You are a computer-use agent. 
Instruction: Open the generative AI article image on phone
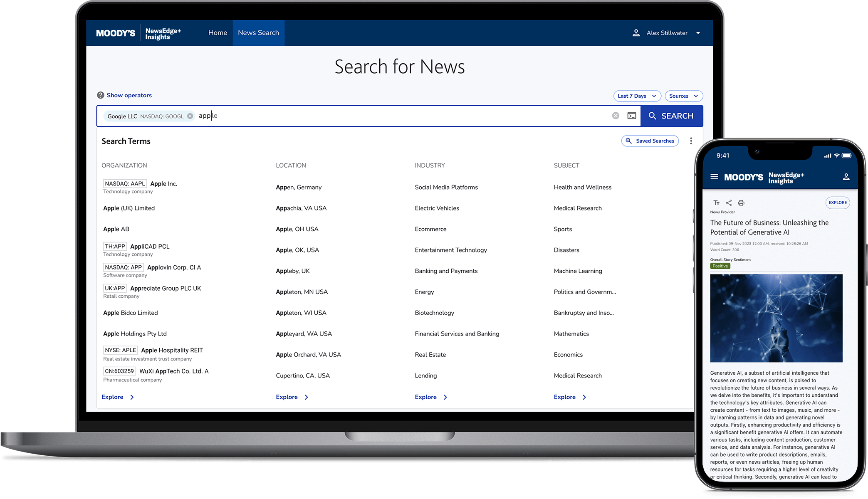point(776,318)
